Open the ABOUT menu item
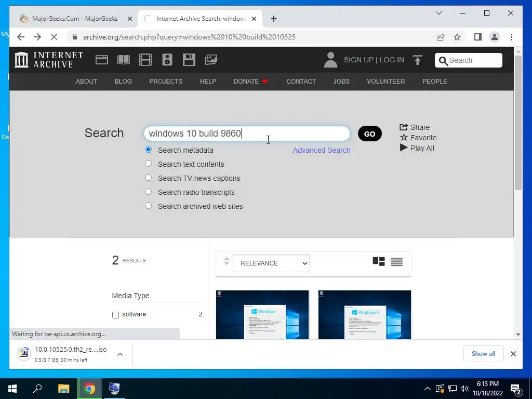The height and width of the screenshot is (399, 532). [87, 82]
